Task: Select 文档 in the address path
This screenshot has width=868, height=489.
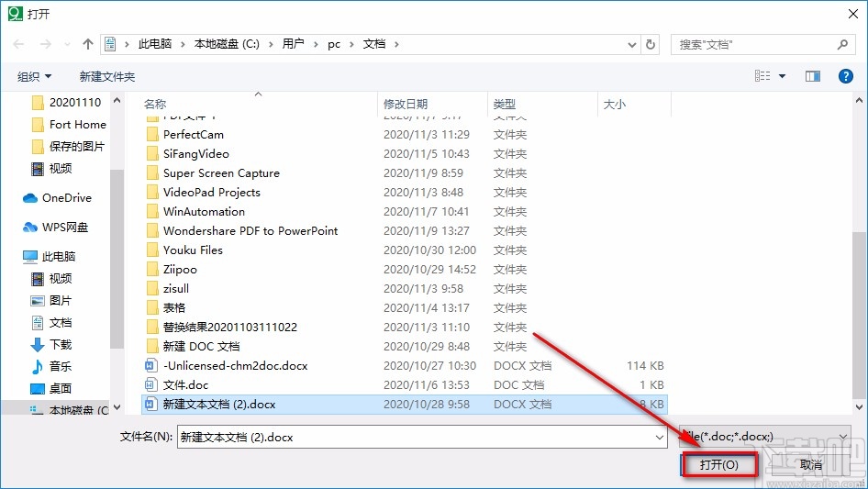Action: pyautogui.click(x=374, y=44)
